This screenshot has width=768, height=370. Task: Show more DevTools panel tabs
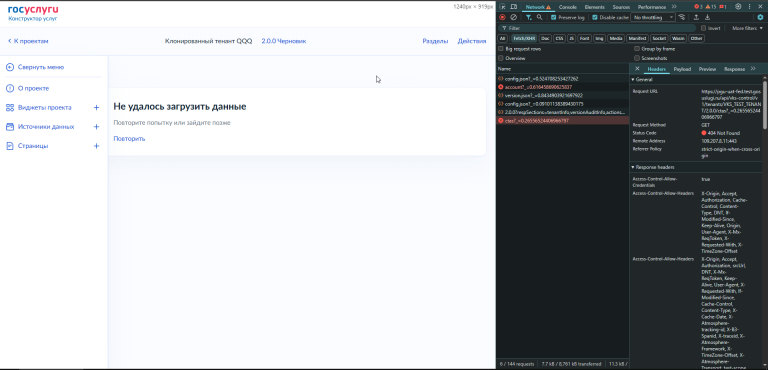pyautogui.click(x=674, y=7)
